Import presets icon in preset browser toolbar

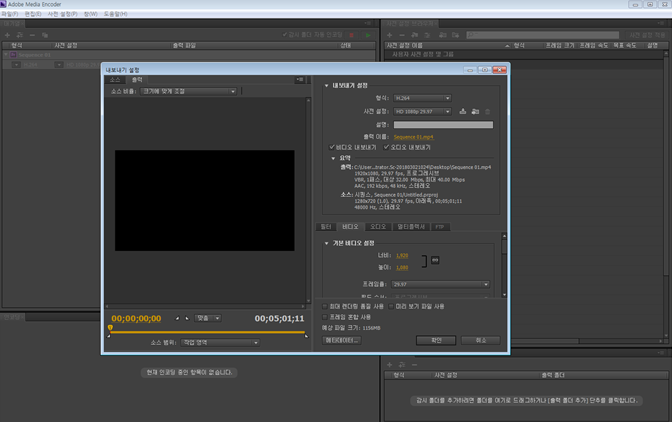[x=443, y=35]
